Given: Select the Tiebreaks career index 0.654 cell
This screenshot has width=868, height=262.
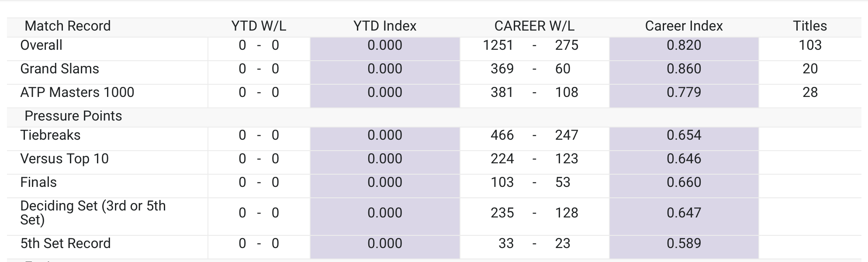Looking at the screenshot, I should [x=684, y=135].
